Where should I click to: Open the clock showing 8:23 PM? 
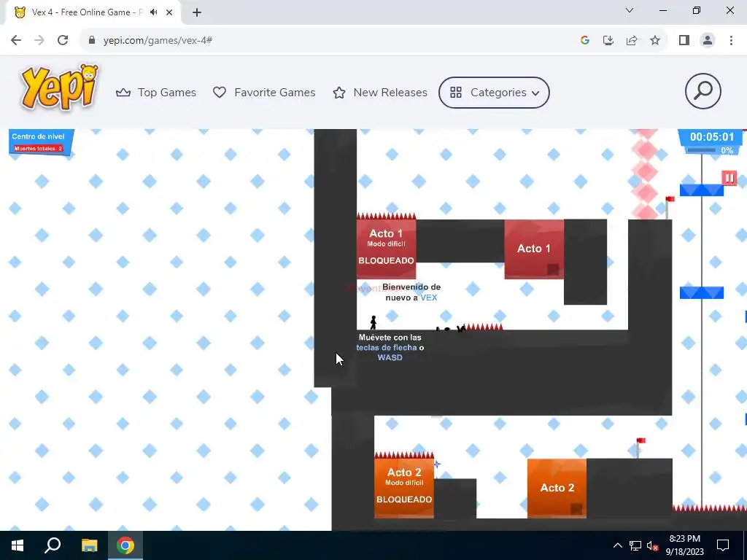684,545
